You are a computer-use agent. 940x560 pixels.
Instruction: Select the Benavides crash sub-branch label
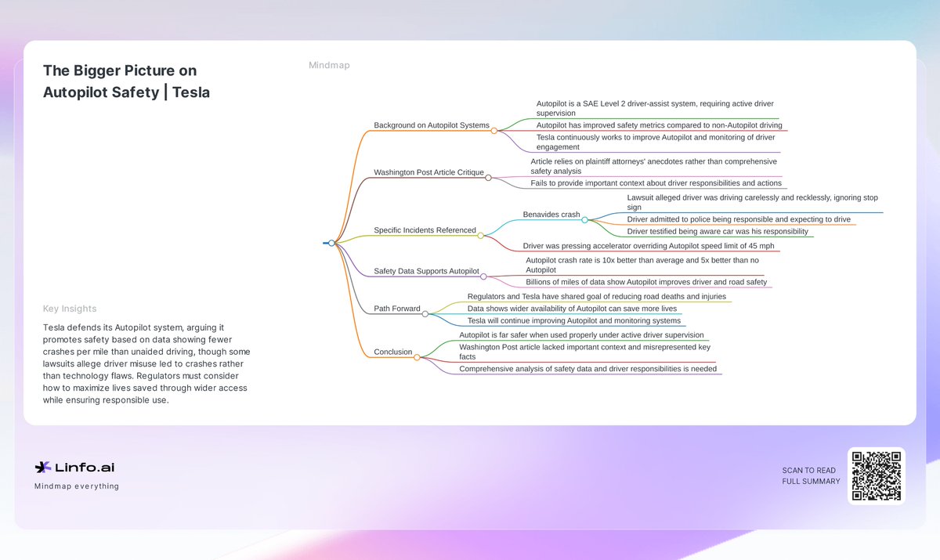point(551,215)
